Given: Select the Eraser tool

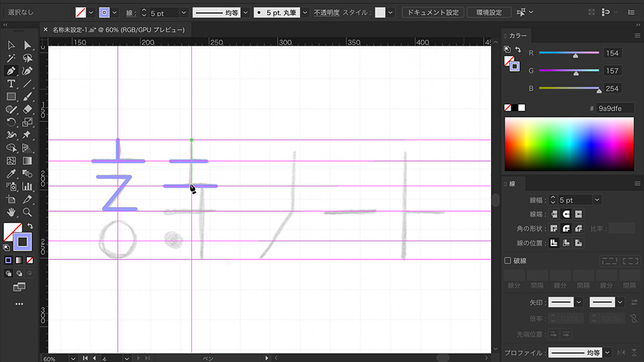Looking at the screenshot, I should point(27,109).
